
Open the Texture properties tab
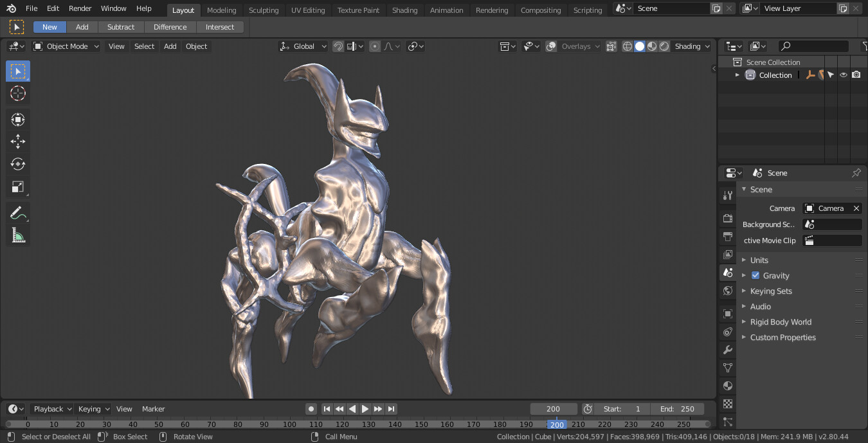pyautogui.click(x=728, y=404)
